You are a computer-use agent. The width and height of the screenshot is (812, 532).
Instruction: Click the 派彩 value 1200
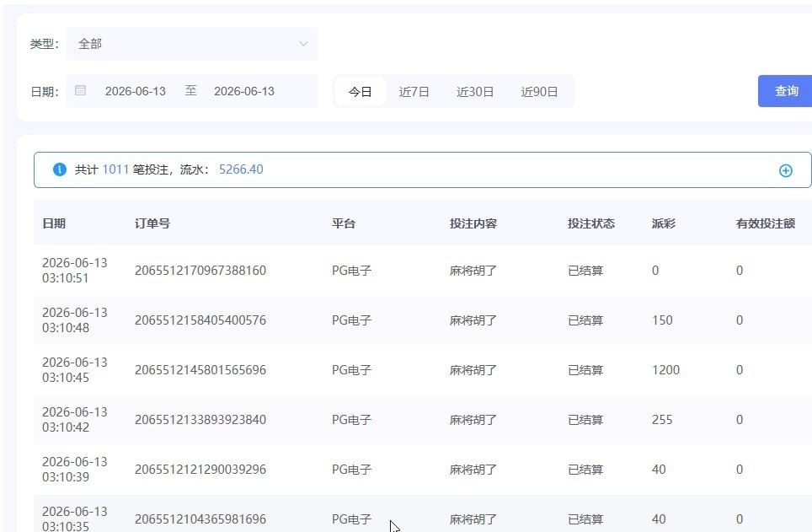tap(665, 370)
